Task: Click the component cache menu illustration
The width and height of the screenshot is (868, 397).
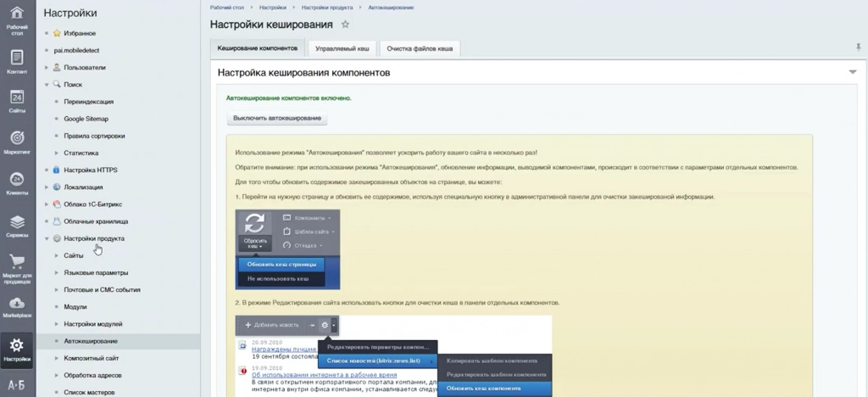Action: [x=393, y=356]
